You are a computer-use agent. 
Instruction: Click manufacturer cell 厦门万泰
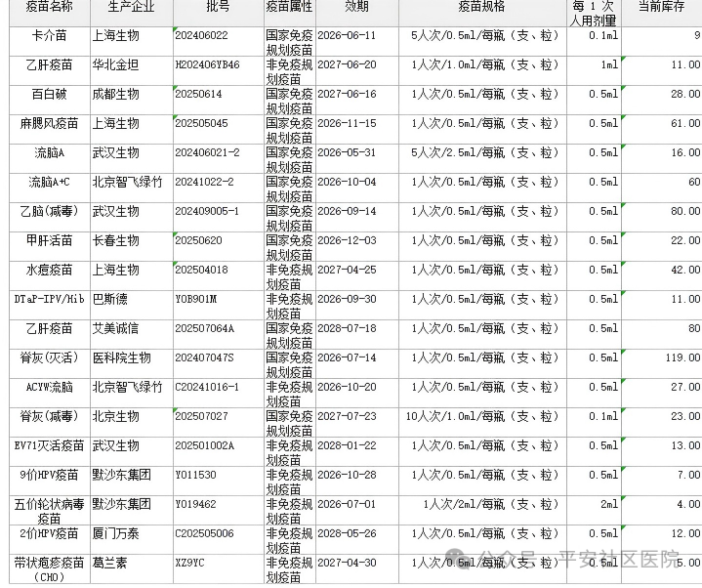(x=132, y=540)
